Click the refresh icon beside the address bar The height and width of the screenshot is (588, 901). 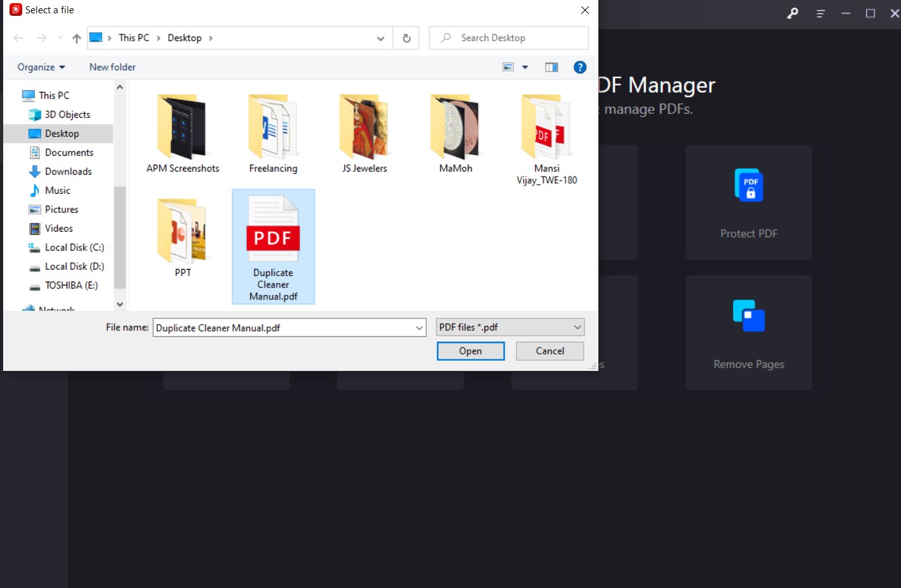(406, 37)
